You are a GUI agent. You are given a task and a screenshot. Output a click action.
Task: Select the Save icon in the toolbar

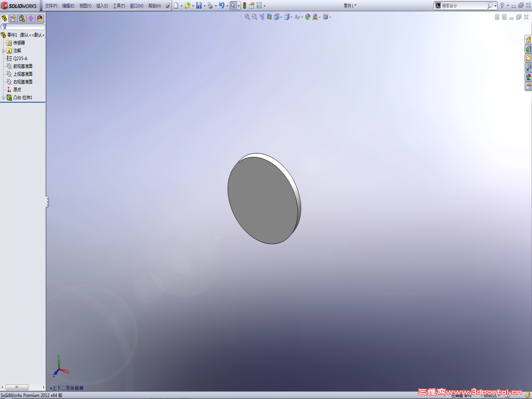[x=199, y=6]
